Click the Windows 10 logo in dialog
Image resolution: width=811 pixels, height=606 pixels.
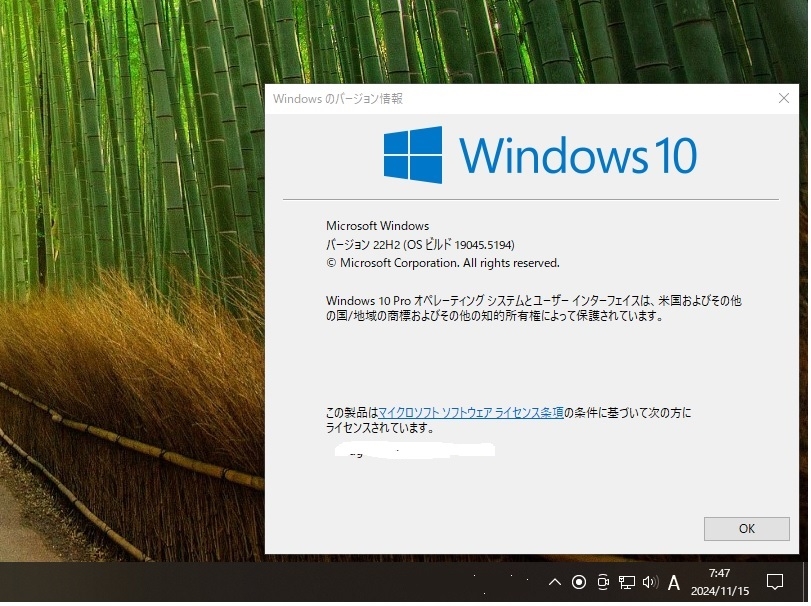tap(540, 155)
